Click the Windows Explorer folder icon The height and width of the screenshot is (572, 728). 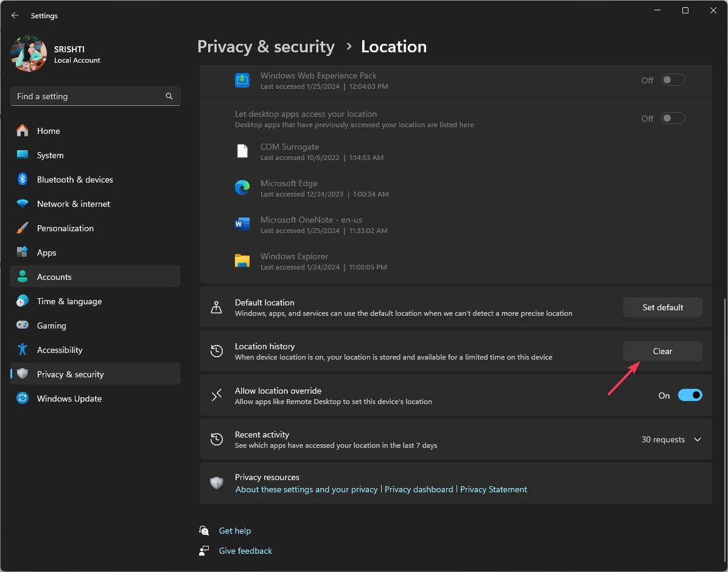[x=242, y=261]
